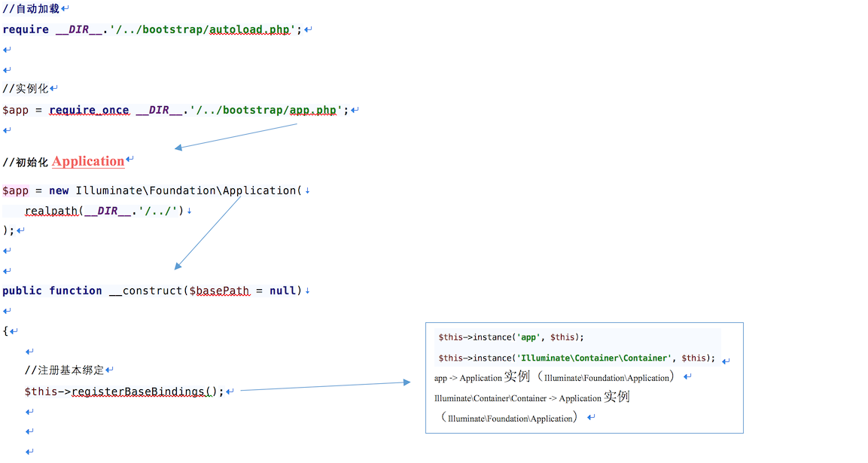Click '$app = new' at the start of the instantiation line

(35, 190)
